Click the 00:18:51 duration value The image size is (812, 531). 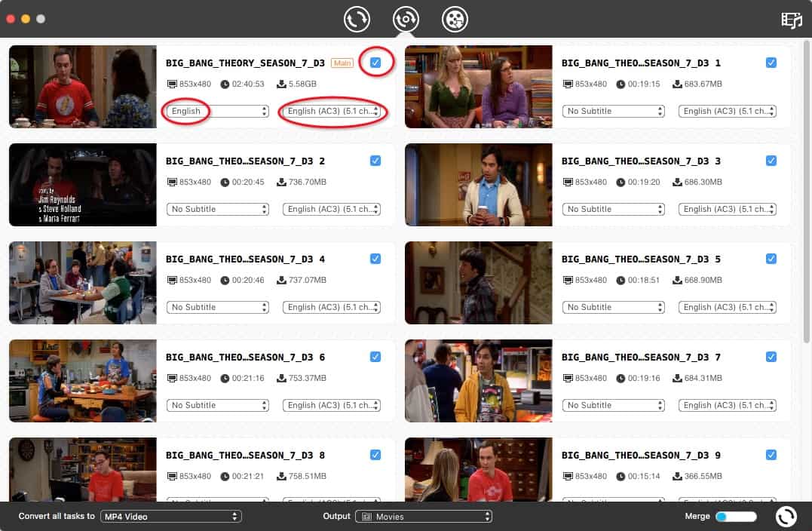click(x=644, y=280)
